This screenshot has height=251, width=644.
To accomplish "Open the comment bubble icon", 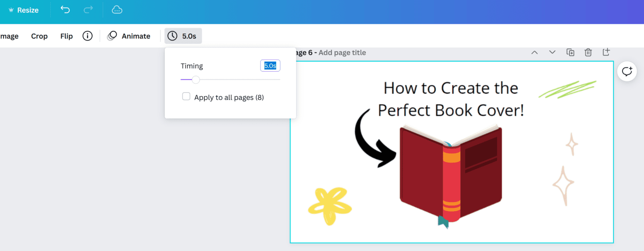I will pyautogui.click(x=626, y=71).
